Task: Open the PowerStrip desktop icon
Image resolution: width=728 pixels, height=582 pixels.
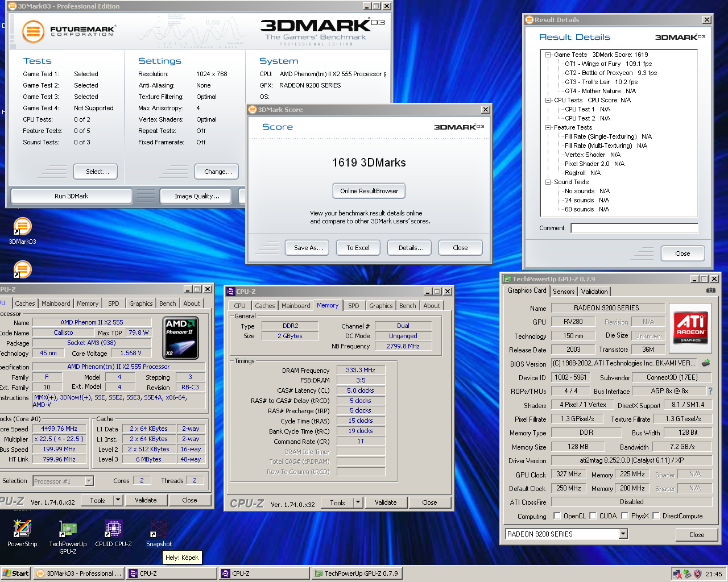Action: click(22, 534)
